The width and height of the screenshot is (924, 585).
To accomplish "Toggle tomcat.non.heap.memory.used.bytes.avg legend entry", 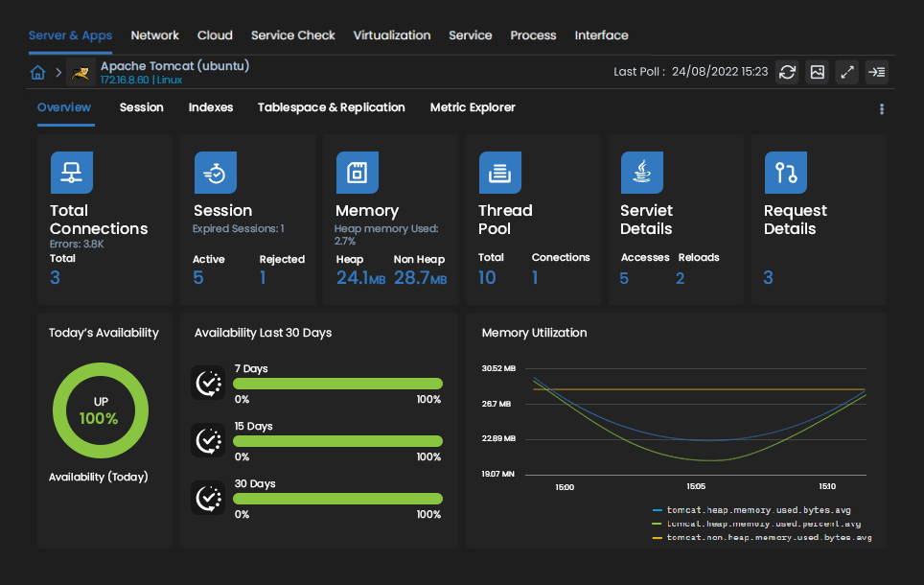I will point(762,537).
